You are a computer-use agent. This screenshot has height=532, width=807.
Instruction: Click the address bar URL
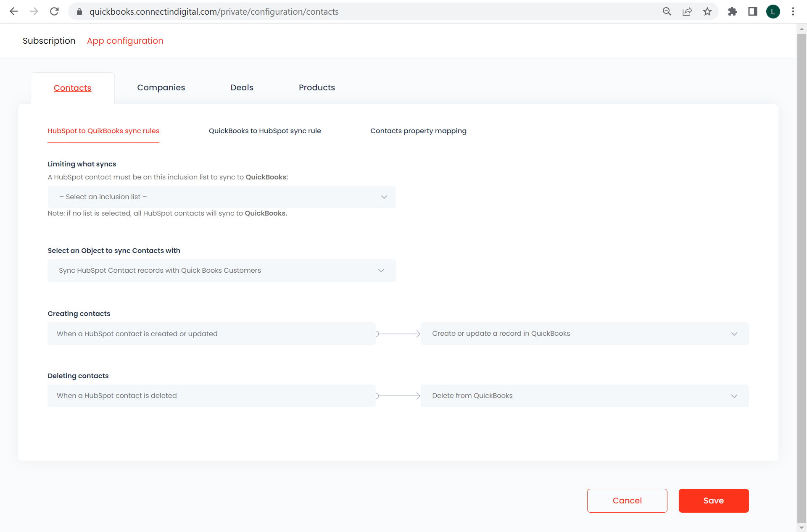pyautogui.click(x=214, y=12)
